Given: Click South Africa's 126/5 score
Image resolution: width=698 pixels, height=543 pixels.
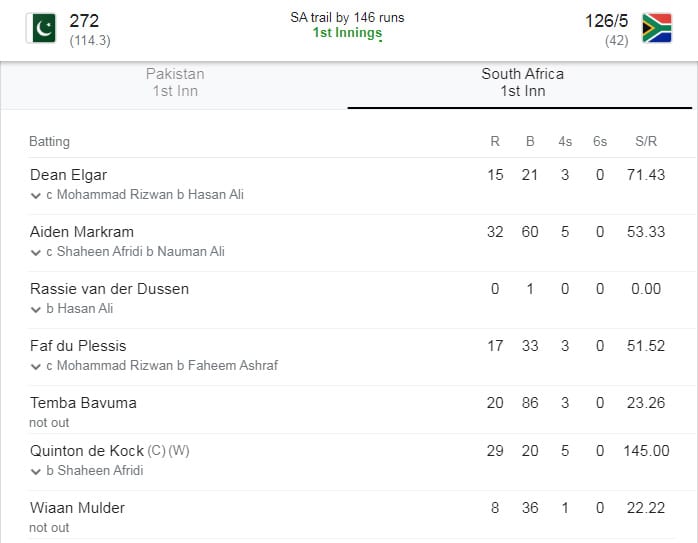Looking at the screenshot, I should pyautogui.click(x=606, y=21).
